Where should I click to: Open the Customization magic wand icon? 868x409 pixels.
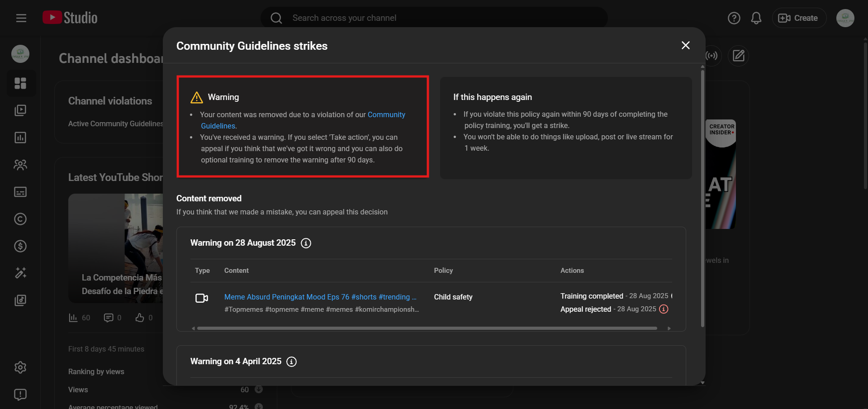coord(20,273)
